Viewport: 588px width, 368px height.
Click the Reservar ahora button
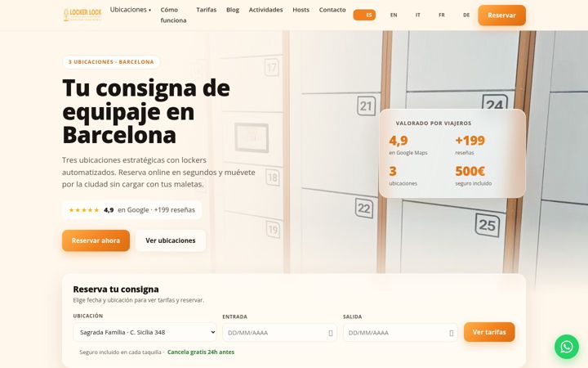pos(96,240)
